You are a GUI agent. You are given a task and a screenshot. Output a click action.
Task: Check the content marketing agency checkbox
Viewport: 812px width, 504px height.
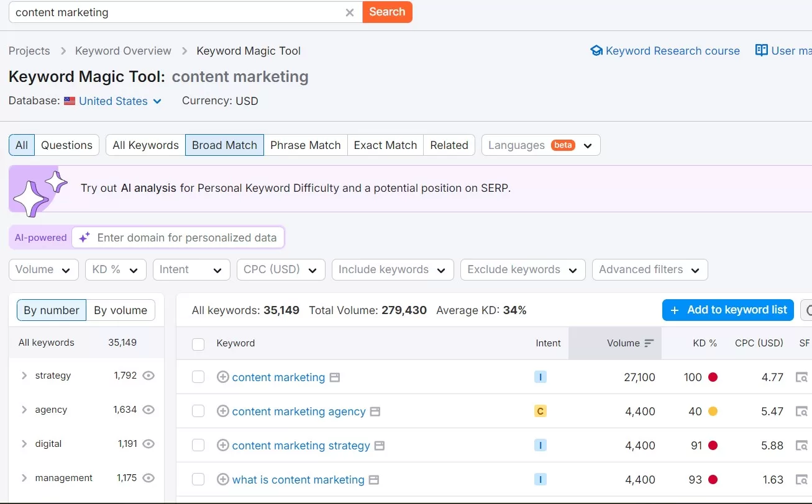coord(198,411)
